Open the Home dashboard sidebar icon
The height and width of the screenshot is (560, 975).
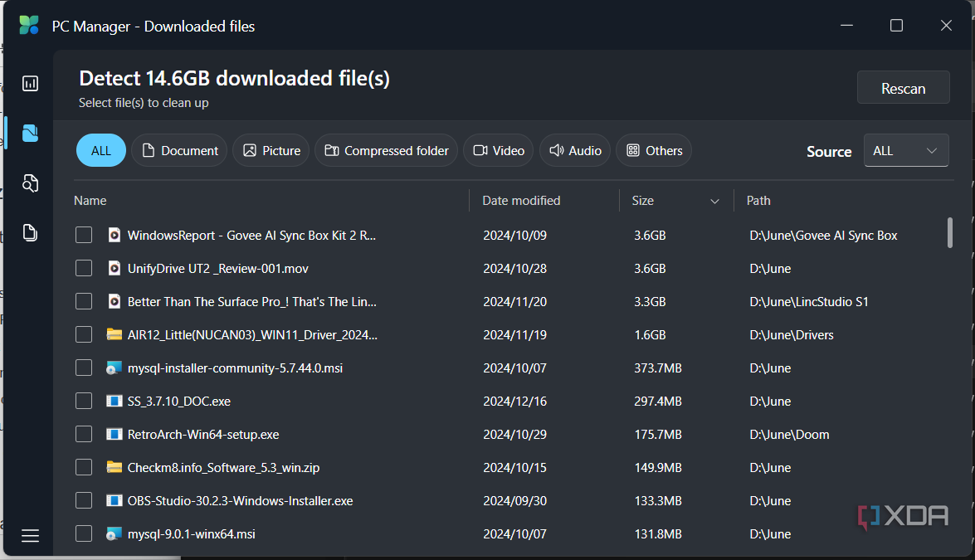[30, 83]
